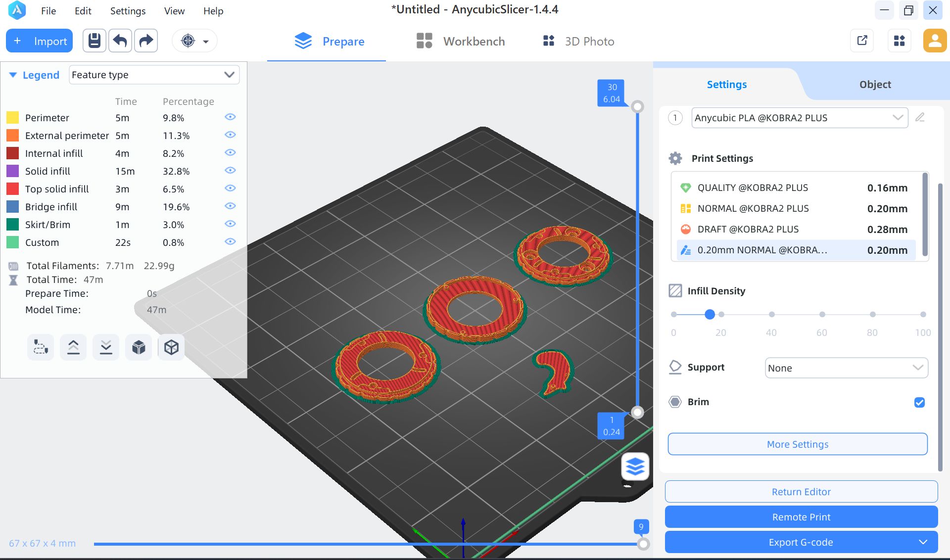Click the Infill Density hatch icon
This screenshot has width=950, height=560.
pos(675,291)
